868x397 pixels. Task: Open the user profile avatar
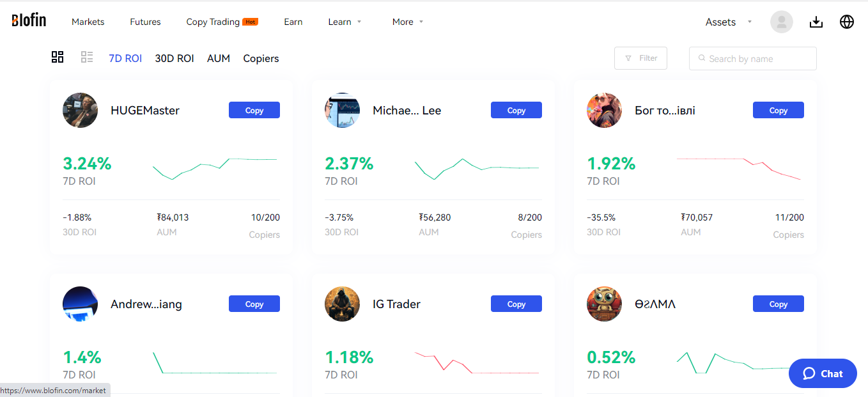[781, 22]
